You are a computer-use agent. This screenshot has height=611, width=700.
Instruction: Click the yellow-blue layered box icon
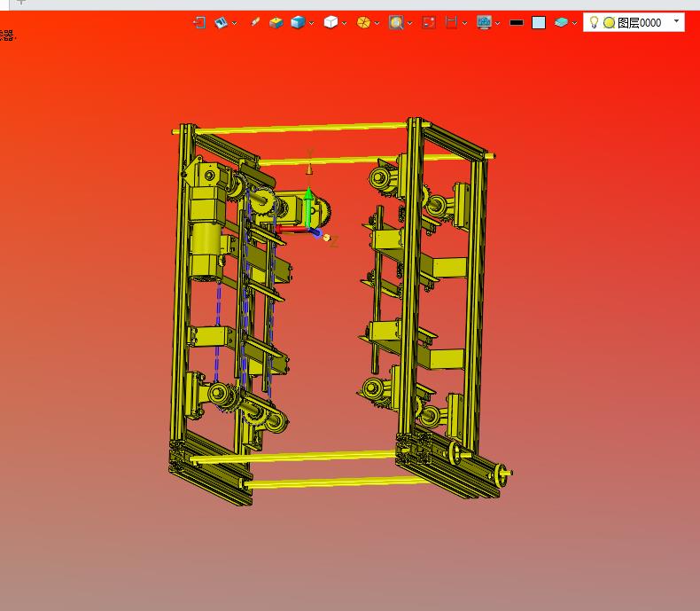276,22
